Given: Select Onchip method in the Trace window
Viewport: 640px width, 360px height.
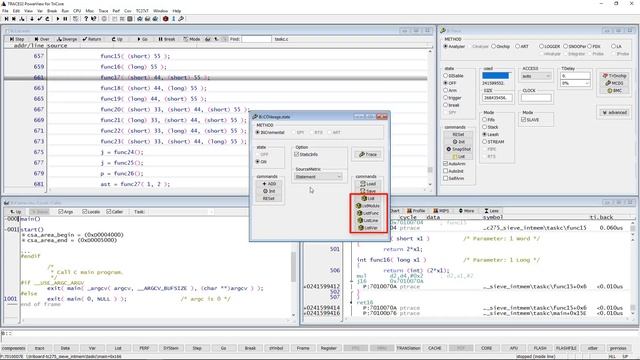Looking at the screenshot, I should pyautogui.click(x=501, y=47).
